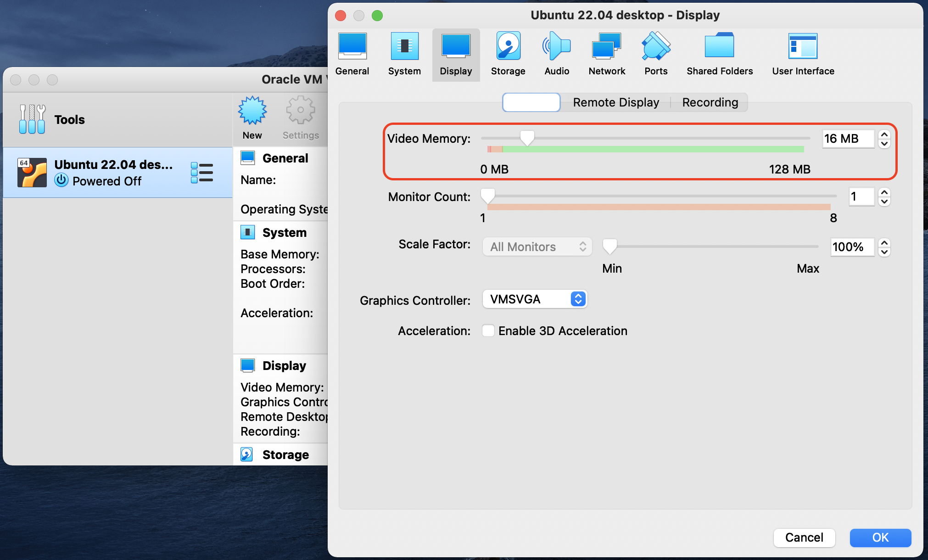Close the Display settings dialog window
Image resolution: width=928 pixels, height=560 pixels.
tap(341, 15)
